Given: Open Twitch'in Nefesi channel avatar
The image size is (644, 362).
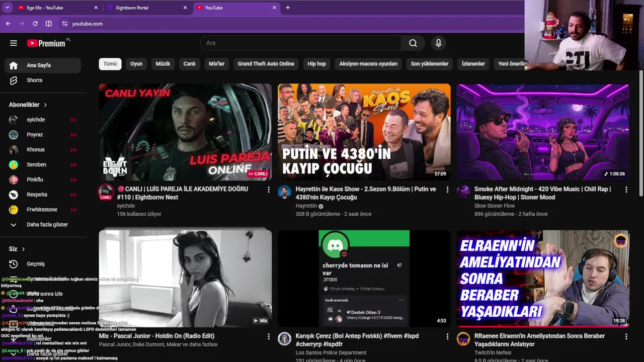Looking at the screenshot, I should (463, 338).
